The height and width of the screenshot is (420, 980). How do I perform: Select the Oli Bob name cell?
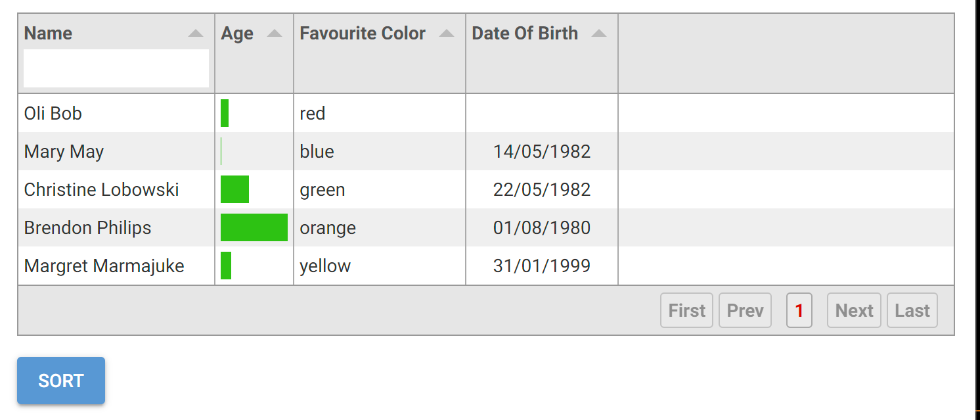coord(53,114)
